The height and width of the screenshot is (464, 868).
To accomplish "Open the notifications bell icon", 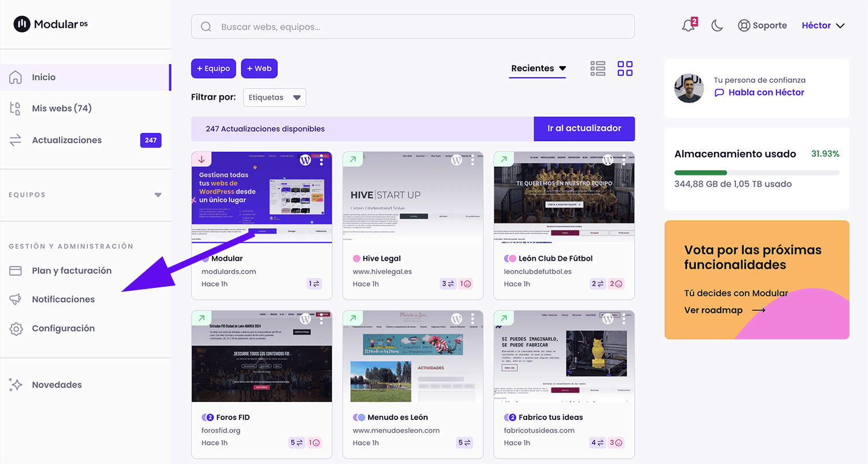I will [689, 25].
